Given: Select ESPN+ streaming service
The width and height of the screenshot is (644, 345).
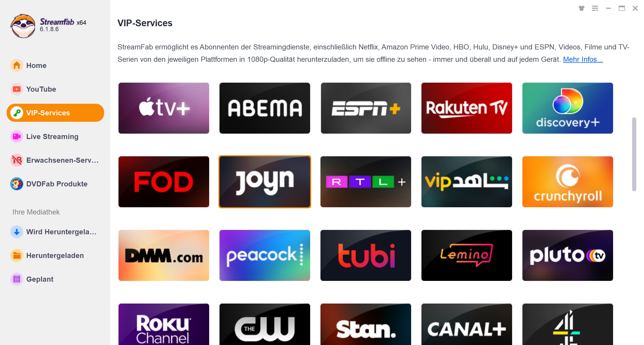Looking at the screenshot, I should tap(366, 108).
